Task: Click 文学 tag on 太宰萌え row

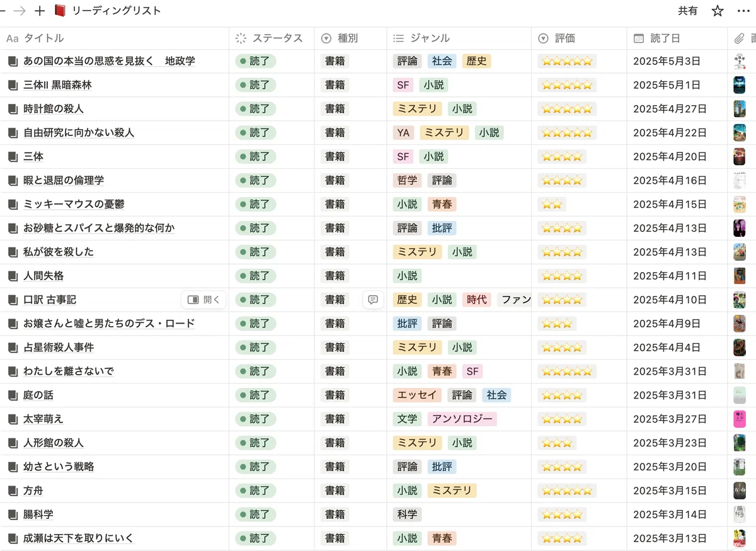Action: pyautogui.click(x=407, y=419)
